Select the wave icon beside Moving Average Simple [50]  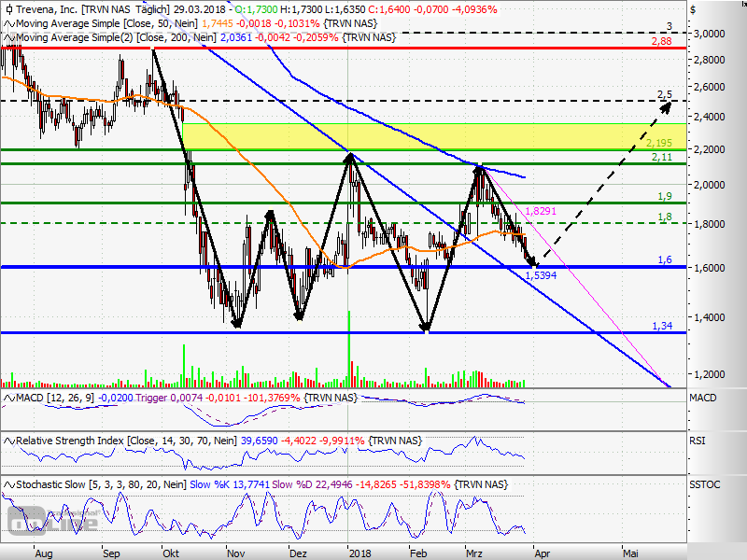tap(9, 24)
